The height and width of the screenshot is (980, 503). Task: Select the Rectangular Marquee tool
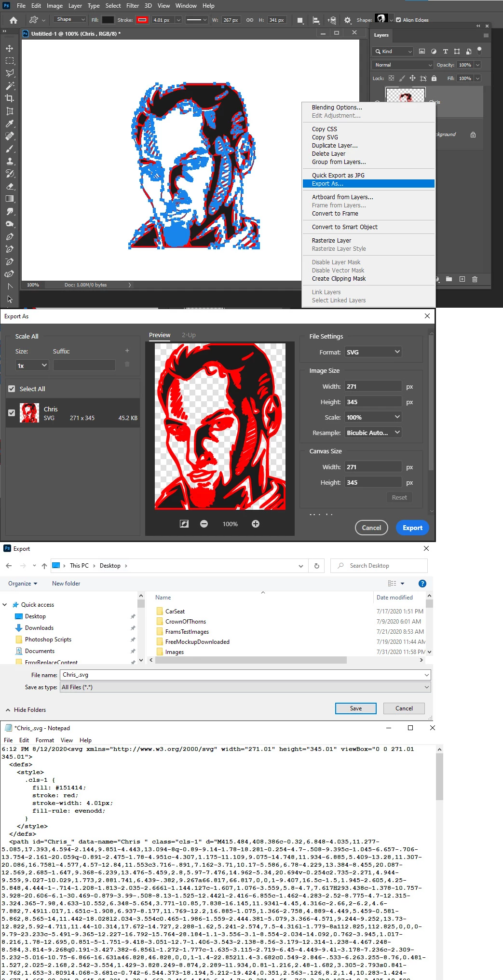click(10, 61)
